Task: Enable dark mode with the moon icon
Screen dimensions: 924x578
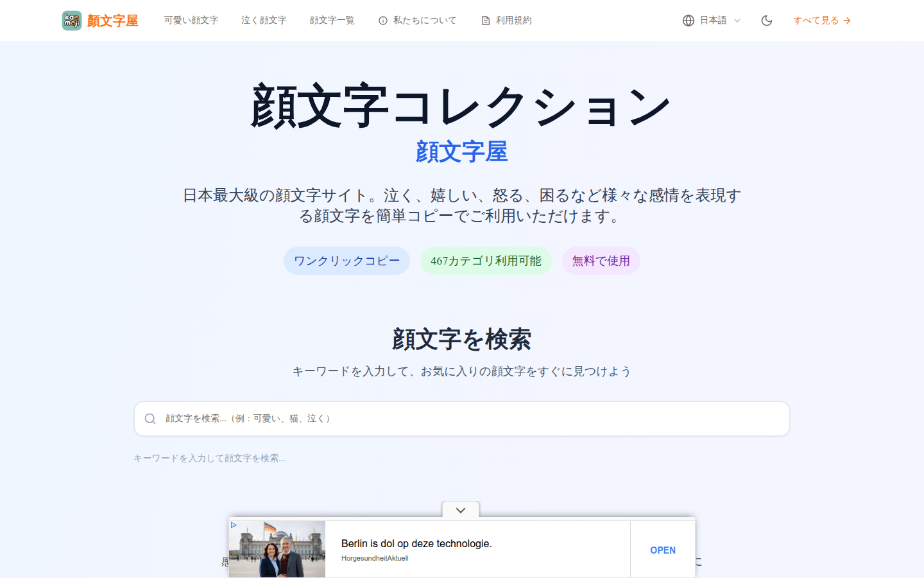Action: (x=766, y=20)
